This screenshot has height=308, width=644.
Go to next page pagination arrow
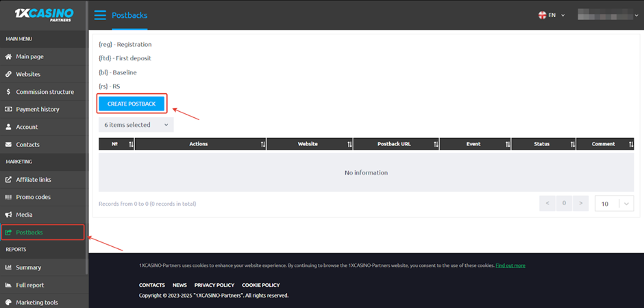pos(580,204)
